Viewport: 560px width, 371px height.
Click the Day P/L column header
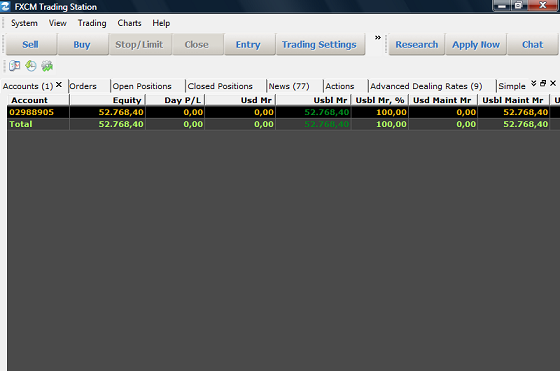coord(175,100)
